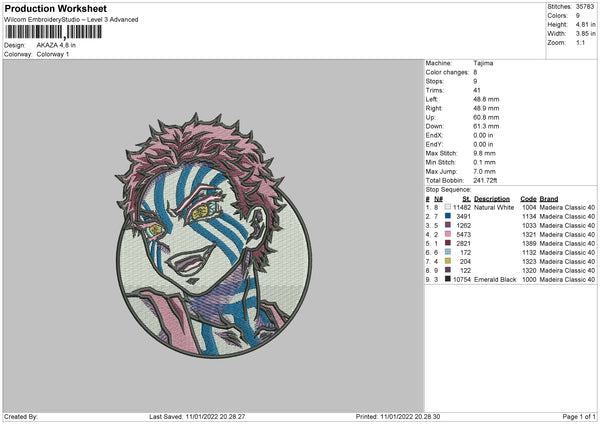Viewport: 600px width, 424px height.
Task: Click stitch count '3491' in row 2
Action: click(463, 217)
